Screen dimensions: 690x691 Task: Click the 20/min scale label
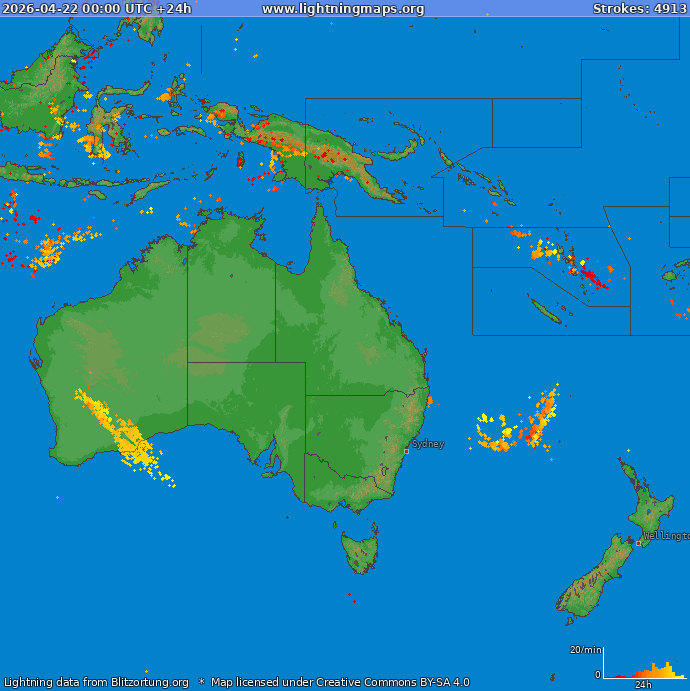point(585,650)
